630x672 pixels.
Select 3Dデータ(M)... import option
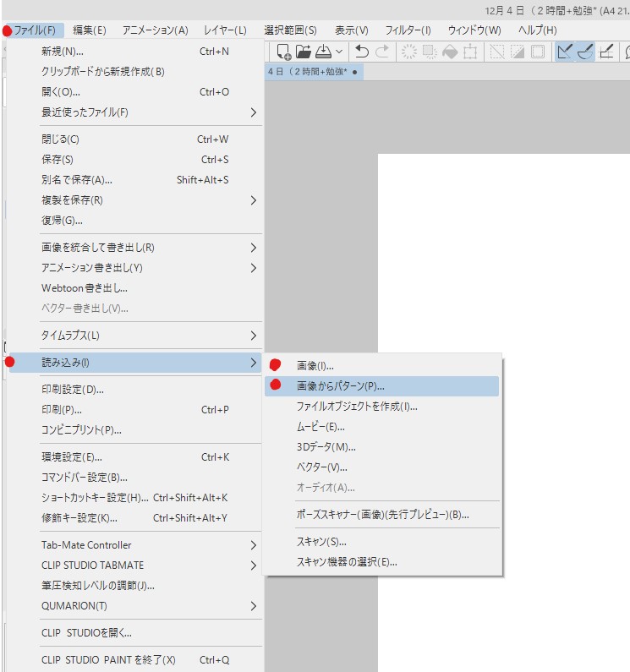(x=381, y=447)
